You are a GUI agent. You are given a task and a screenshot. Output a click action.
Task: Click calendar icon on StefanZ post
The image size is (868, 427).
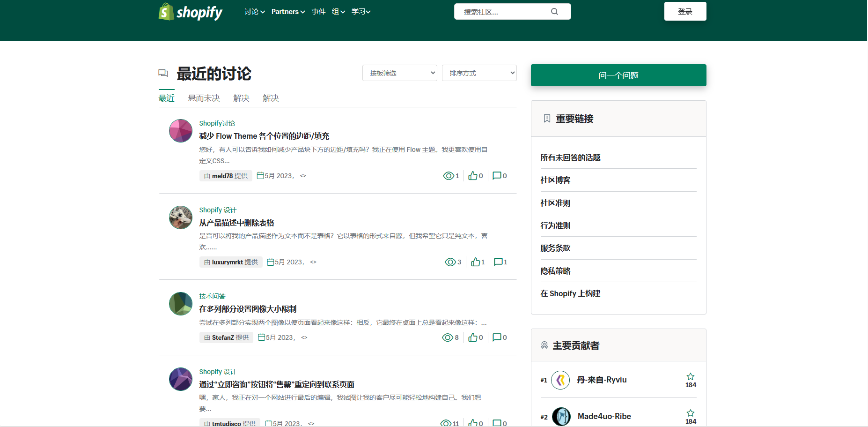pos(262,337)
